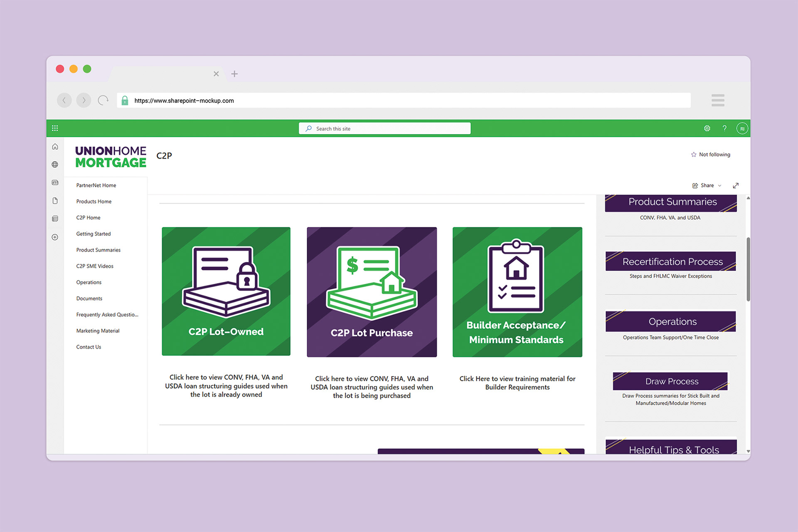Open the globe sites icon
Screen dimensions: 798x532
pos(55,165)
